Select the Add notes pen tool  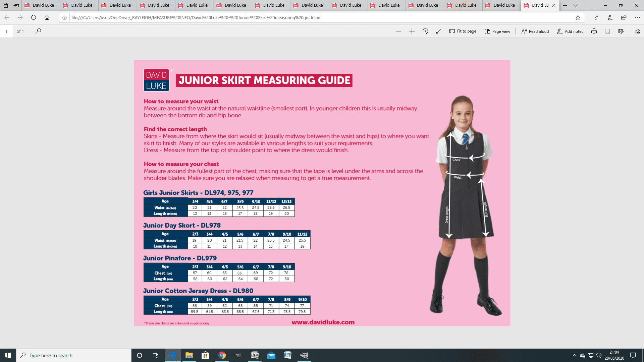(x=570, y=31)
